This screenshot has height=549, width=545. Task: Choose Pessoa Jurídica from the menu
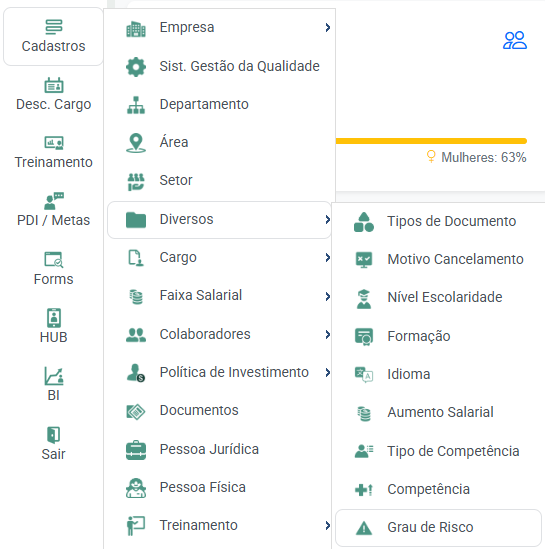[219, 449]
